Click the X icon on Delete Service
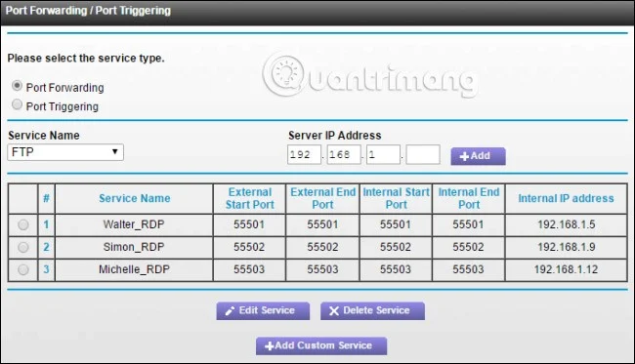 tap(334, 311)
